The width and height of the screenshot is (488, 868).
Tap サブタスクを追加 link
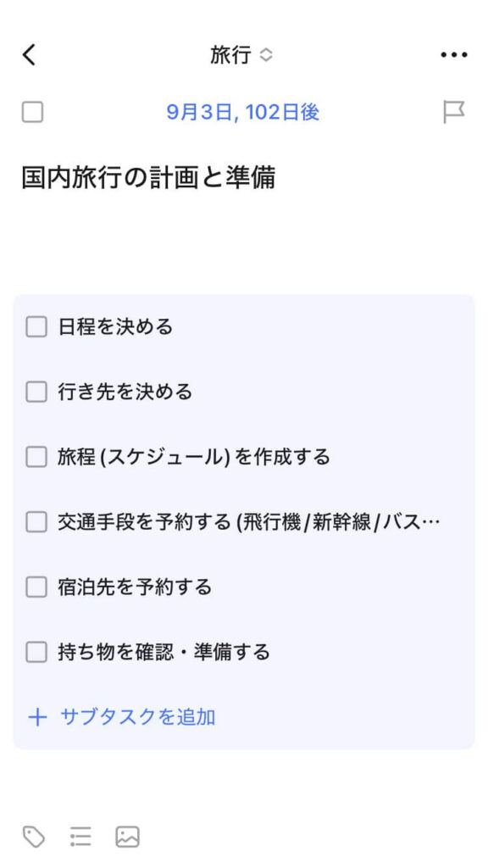pyautogui.click(x=138, y=717)
